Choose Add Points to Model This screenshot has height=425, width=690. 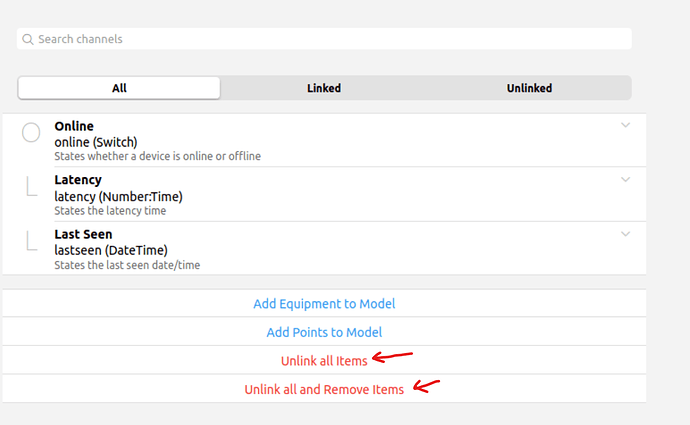324,332
